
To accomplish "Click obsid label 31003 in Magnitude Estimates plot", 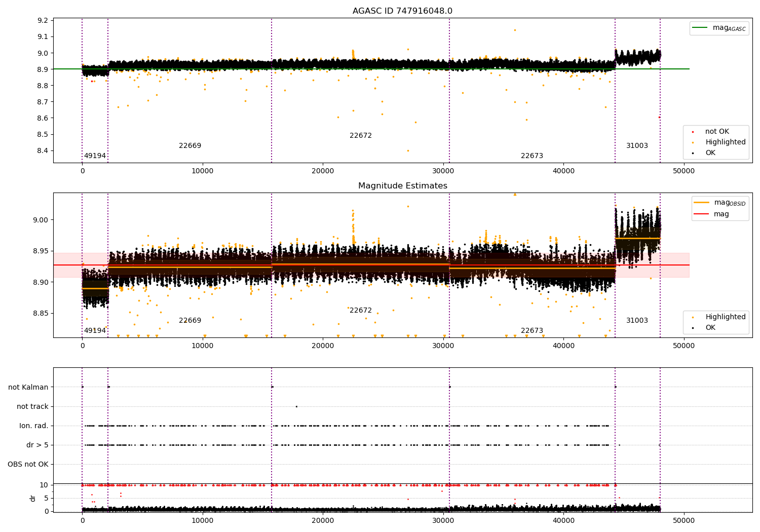I will pos(637,321).
